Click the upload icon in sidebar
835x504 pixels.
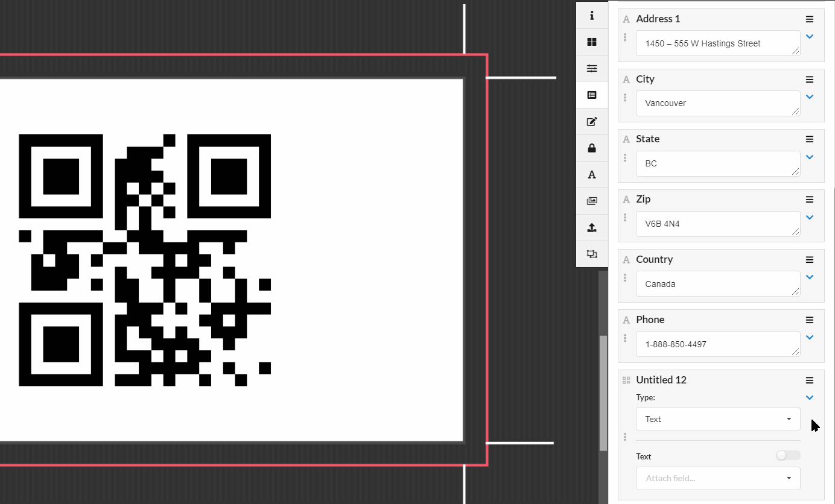click(x=592, y=227)
